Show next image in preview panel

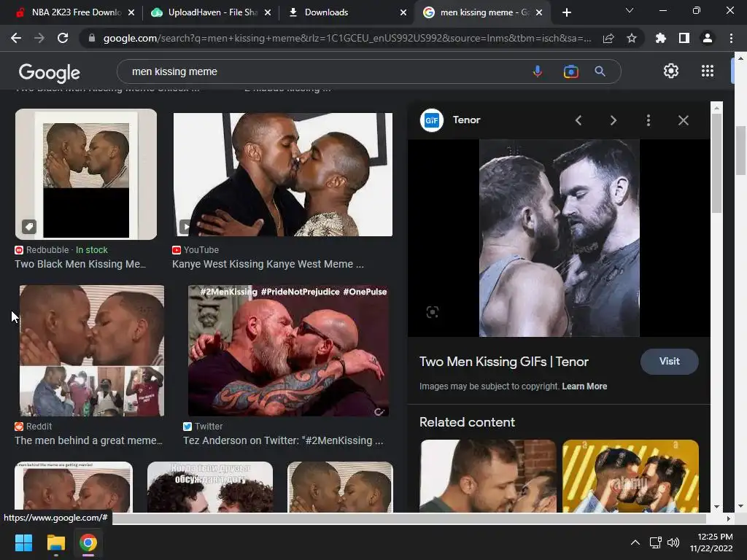(x=614, y=120)
